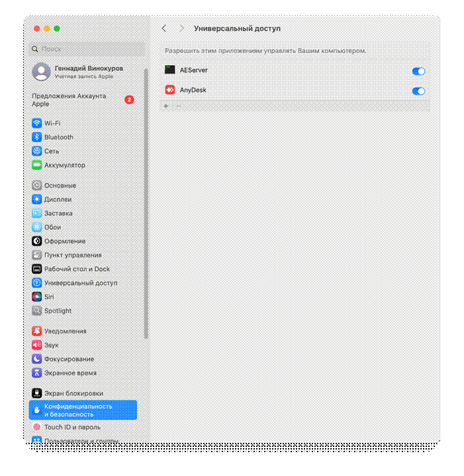Open Дисплеи settings section

(58, 199)
